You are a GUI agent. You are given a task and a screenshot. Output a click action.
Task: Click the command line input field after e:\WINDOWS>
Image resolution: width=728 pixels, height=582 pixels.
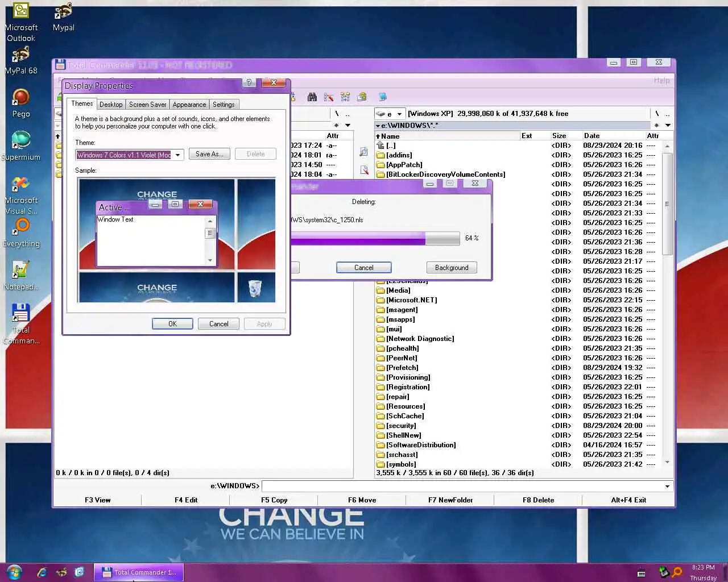click(462, 487)
